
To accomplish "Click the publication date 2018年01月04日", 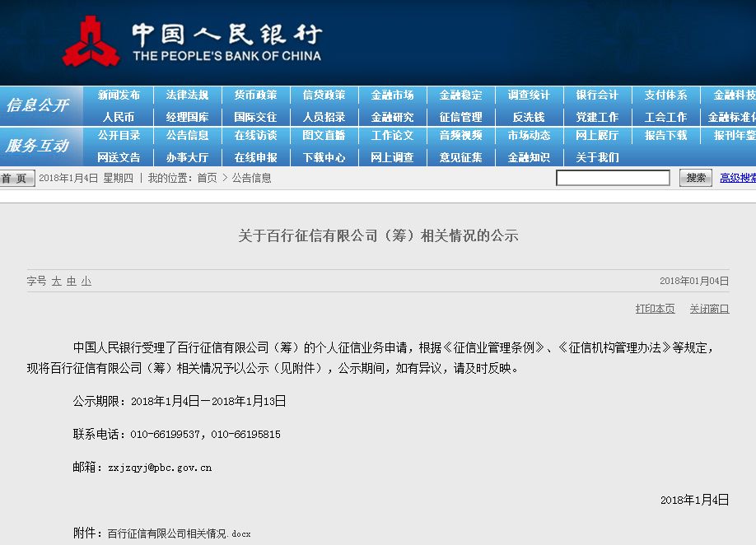I will (694, 281).
